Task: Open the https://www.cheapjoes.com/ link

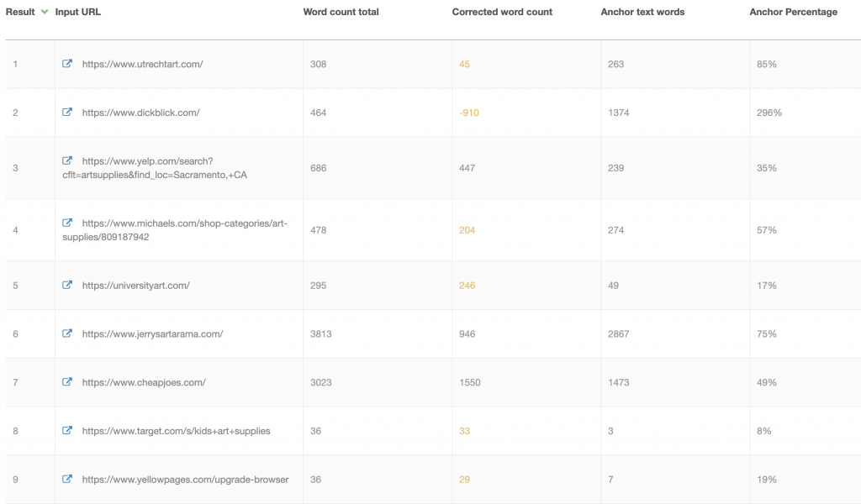Action: click(x=144, y=382)
